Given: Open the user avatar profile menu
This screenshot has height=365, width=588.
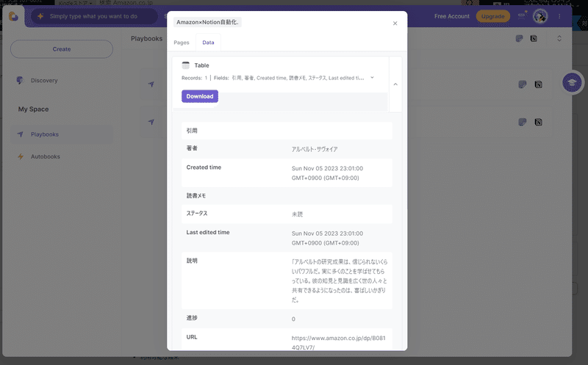Looking at the screenshot, I should (x=540, y=16).
